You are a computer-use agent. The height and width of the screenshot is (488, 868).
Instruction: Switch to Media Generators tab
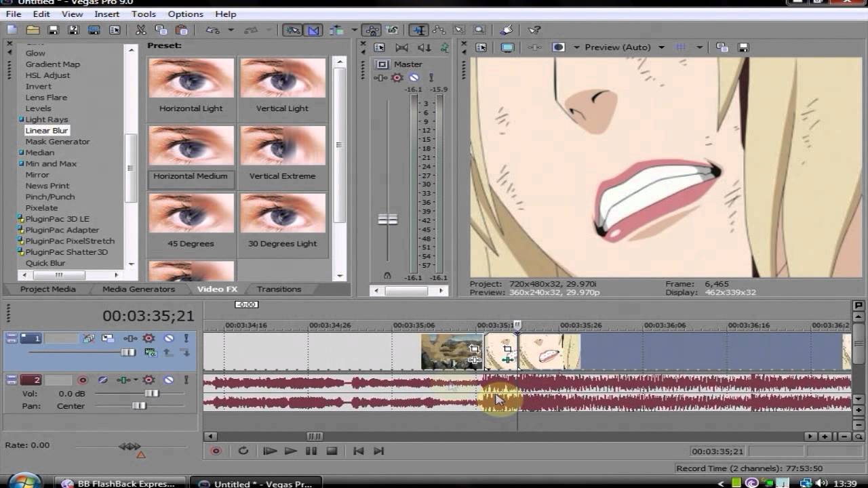(x=138, y=289)
